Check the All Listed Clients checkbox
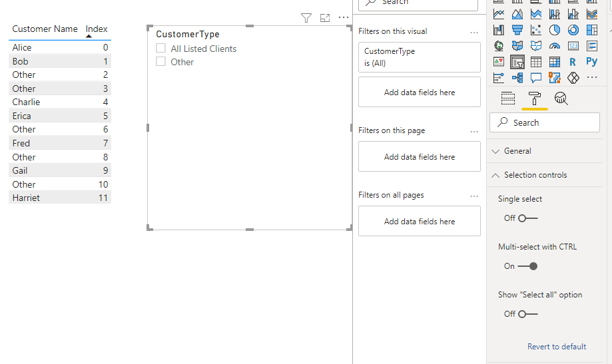The width and height of the screenshot is (612, 364). [x=160, y=48]
